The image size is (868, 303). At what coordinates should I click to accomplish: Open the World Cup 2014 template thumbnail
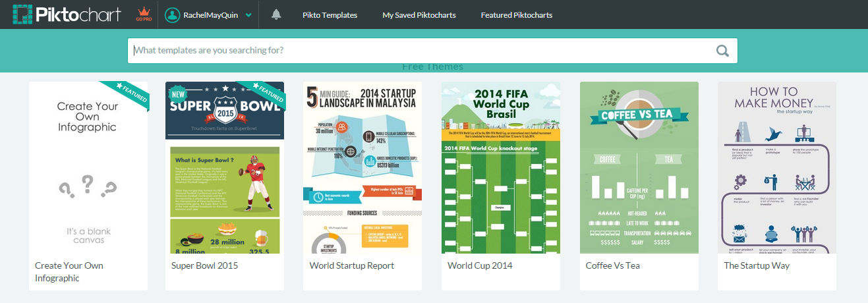tap(501, 167)
